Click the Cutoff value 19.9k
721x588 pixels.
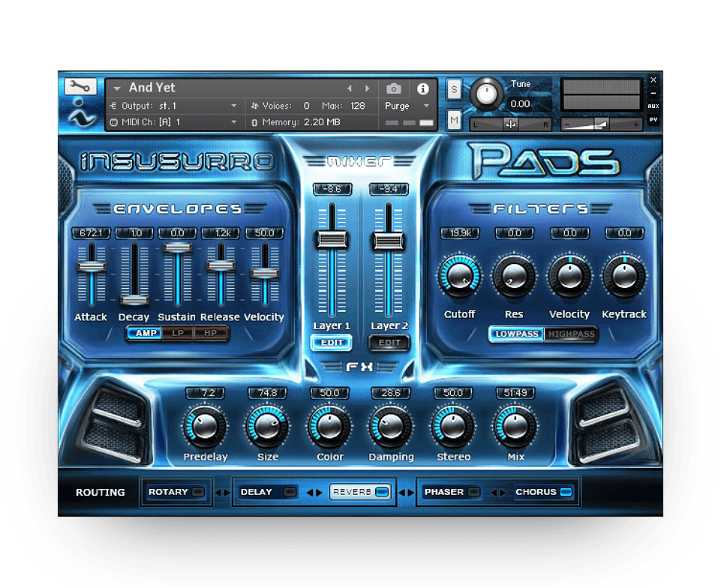pos(460,233)
